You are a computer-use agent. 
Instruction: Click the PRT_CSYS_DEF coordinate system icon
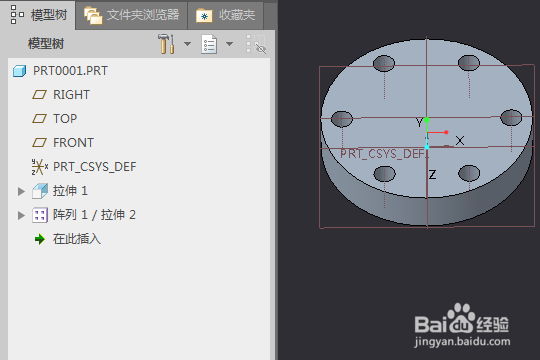point(40,167)
